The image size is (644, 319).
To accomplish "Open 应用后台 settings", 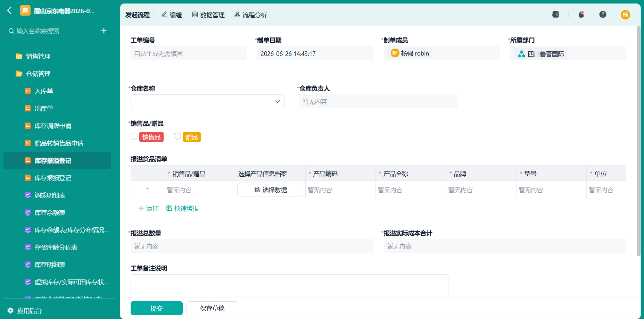I will (x=25, y=311).
